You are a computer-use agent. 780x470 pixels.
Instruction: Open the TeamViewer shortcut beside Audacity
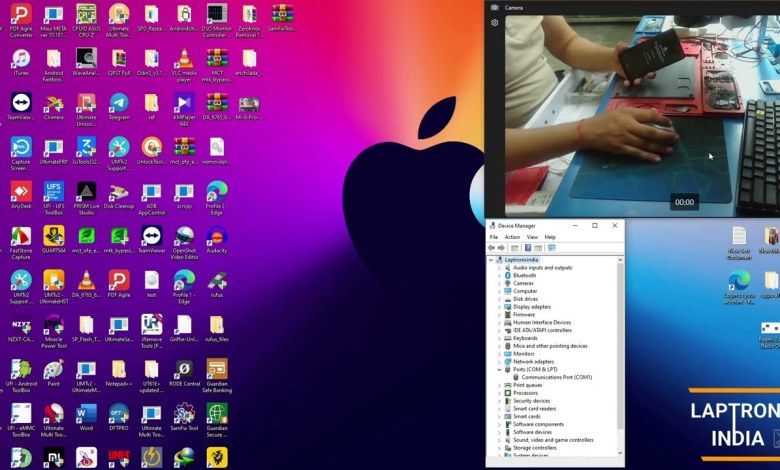coord(152,239)
